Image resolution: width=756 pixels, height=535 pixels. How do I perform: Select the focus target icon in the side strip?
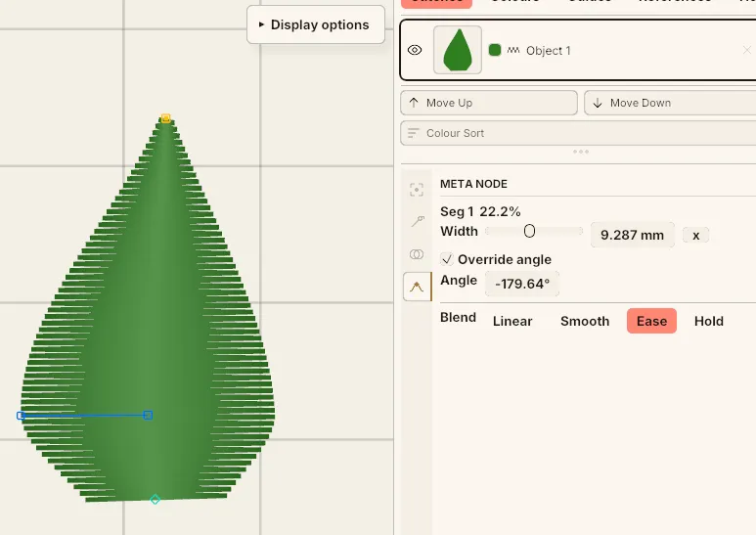click(417, 190)
